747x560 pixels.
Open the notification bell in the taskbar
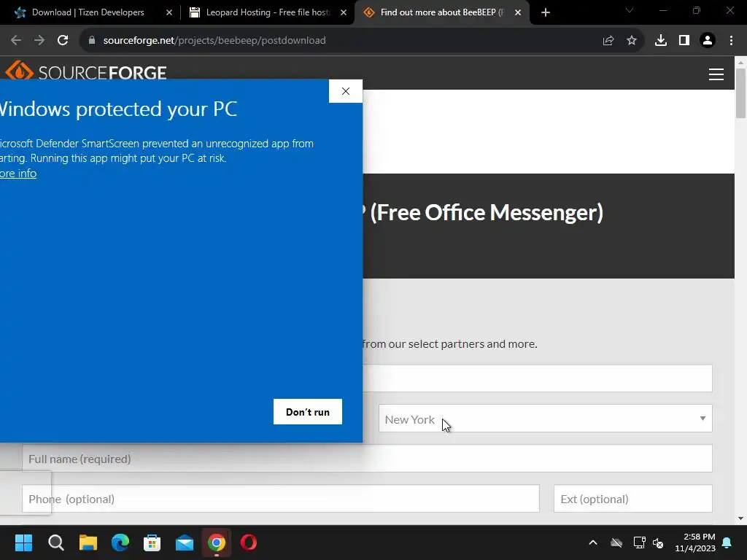(727, 542)
